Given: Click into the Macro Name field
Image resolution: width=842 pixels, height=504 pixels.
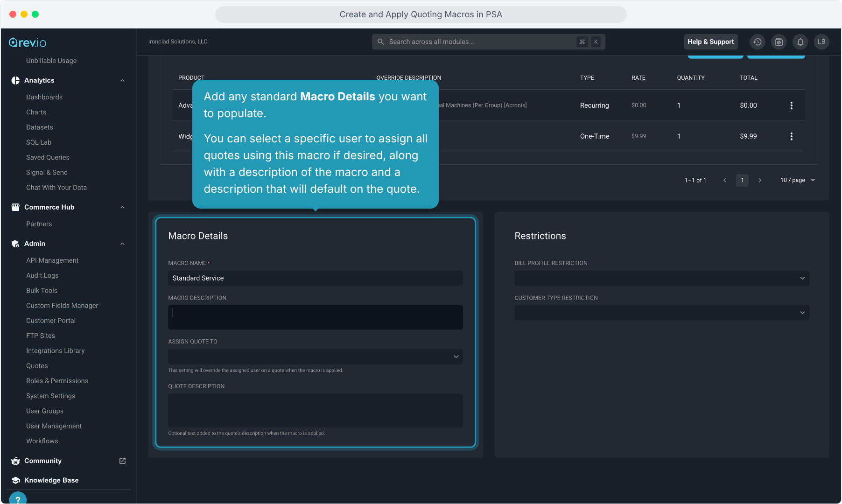Looking at the screenshot, I should point(316,278).
